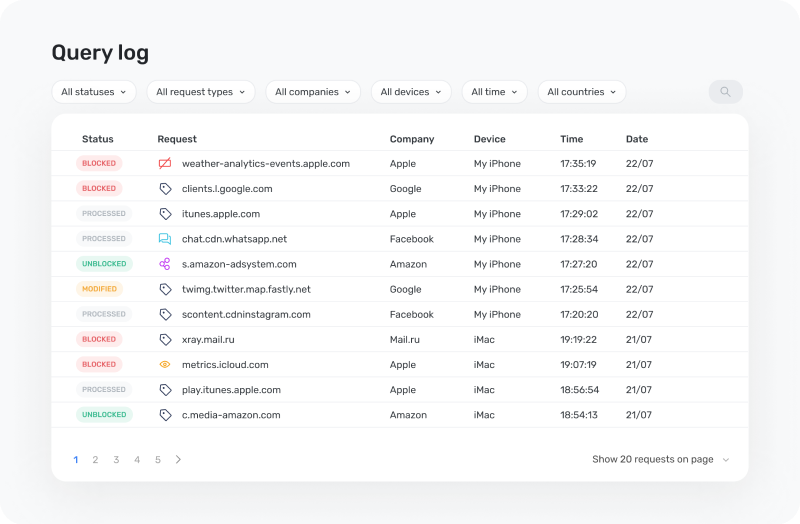Select the UNBLOCKED status badge for c.media-amazon.com
This screenshot has height=524, width=800.
104,415
